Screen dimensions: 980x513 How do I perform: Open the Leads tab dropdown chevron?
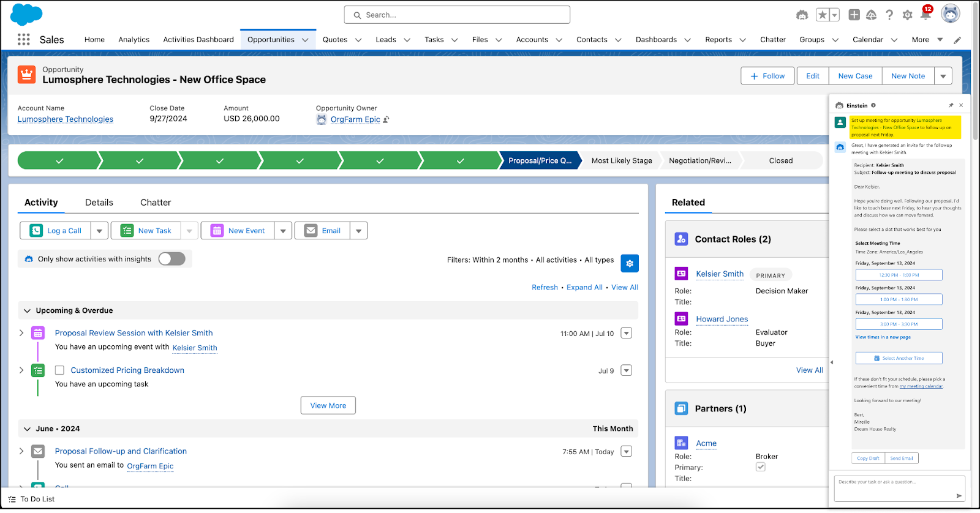[x=407, y=40]
